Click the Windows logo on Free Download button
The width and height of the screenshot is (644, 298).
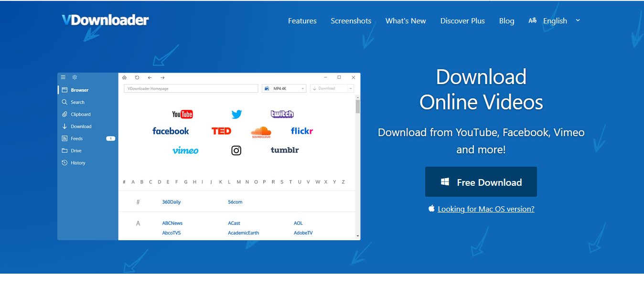pyautogui.click(x=445, y=182)
